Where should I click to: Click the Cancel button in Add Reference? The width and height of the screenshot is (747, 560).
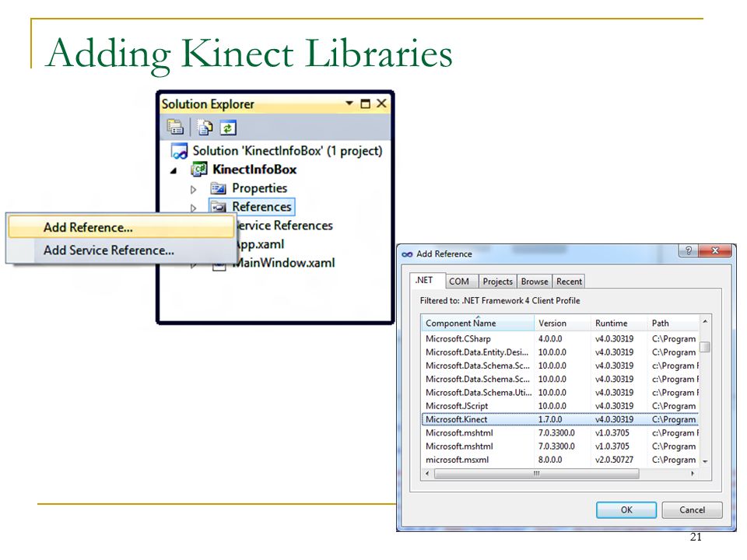point(692,509)
